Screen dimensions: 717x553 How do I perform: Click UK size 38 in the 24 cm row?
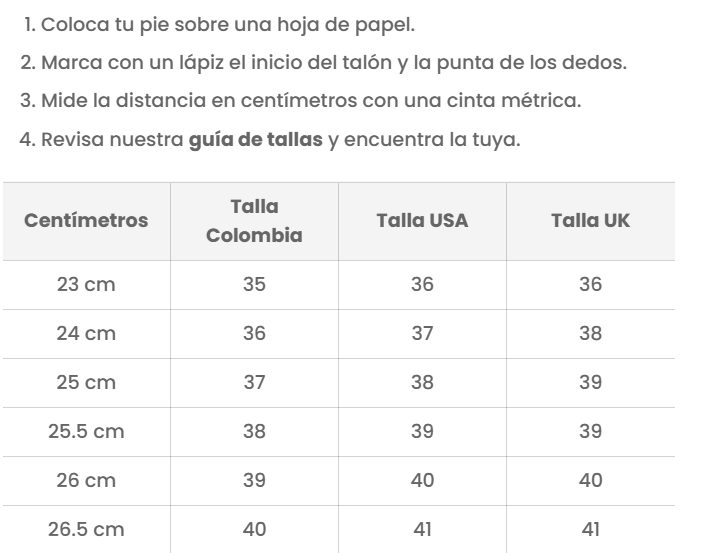[x=590, y=334]
